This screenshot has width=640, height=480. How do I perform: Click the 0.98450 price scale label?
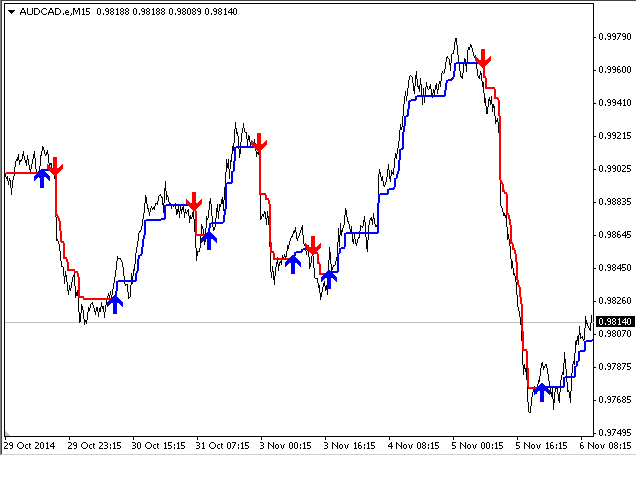tap(615, 268)
